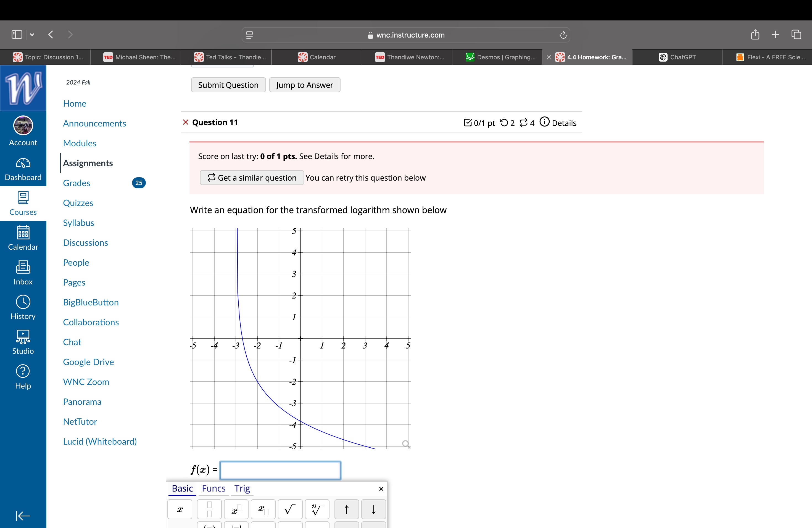The height and width of the screenshot is (528, 812).
Task: Enlarge the graph with magnifier icon
Action: coord(406,444)
